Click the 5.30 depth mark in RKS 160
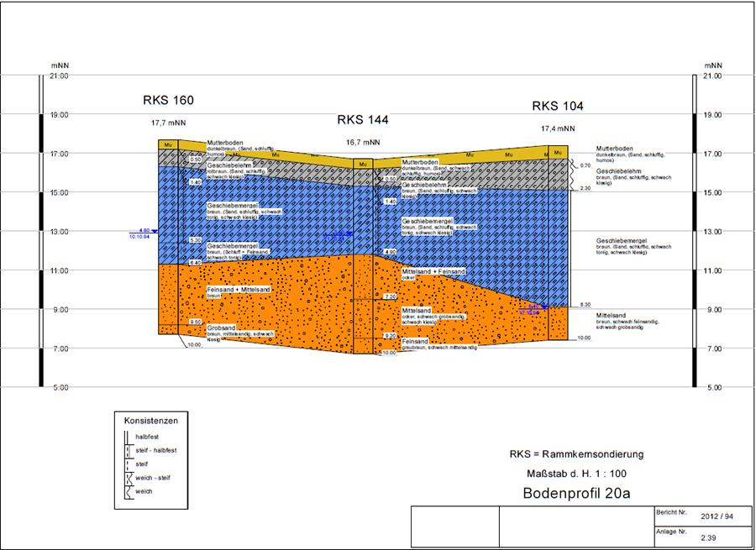 point(195,240)
